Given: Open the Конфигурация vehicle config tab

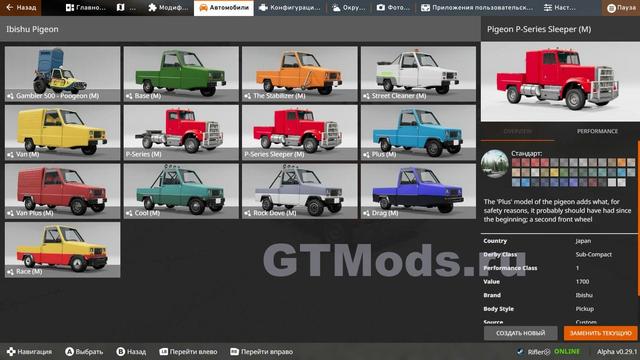Looking at the screenshot, I should (x=290, y=8).
